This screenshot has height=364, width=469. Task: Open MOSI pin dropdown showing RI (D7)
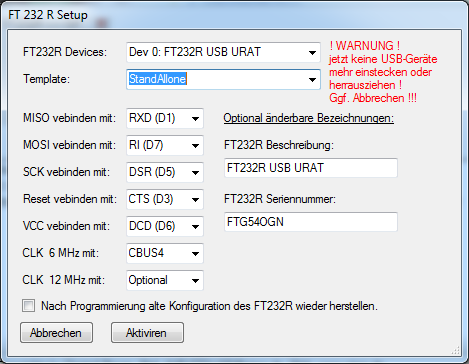[165, 145]
